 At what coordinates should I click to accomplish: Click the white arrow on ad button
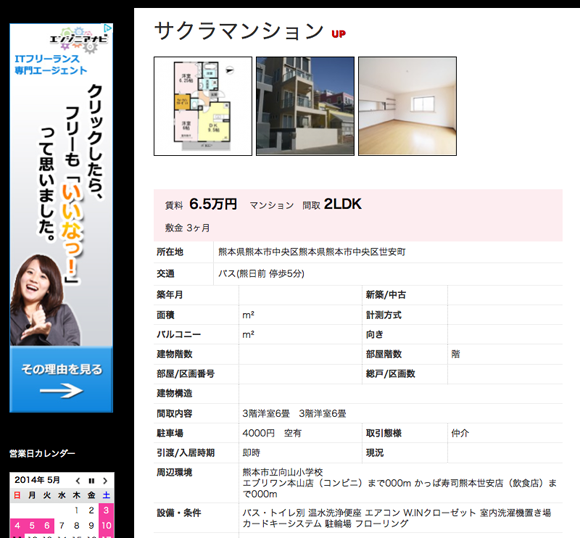pos(61,390)
